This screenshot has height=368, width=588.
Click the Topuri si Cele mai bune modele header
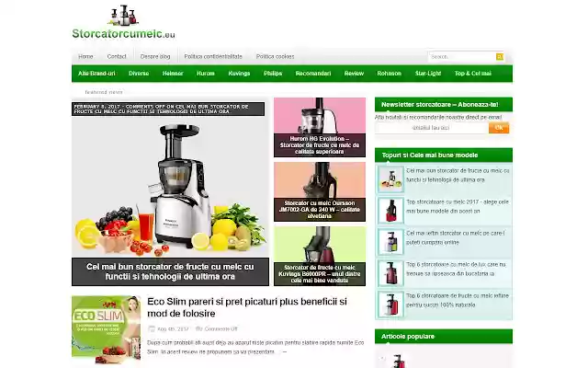[x=444, y=155]
